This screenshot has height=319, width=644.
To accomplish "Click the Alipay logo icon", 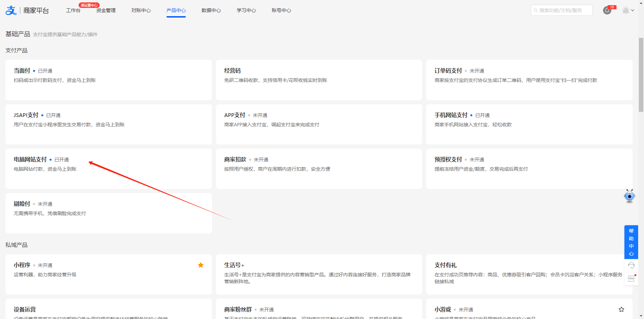I will pyautogui.click(x=11, y=10).
